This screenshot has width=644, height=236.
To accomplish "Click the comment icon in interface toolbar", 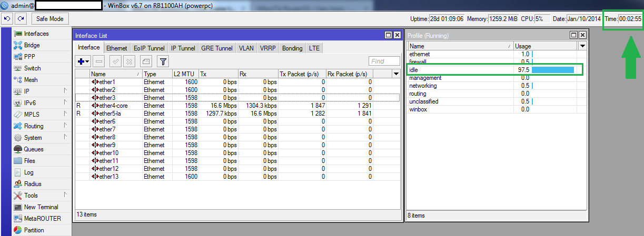I will [x=146, y=61].
